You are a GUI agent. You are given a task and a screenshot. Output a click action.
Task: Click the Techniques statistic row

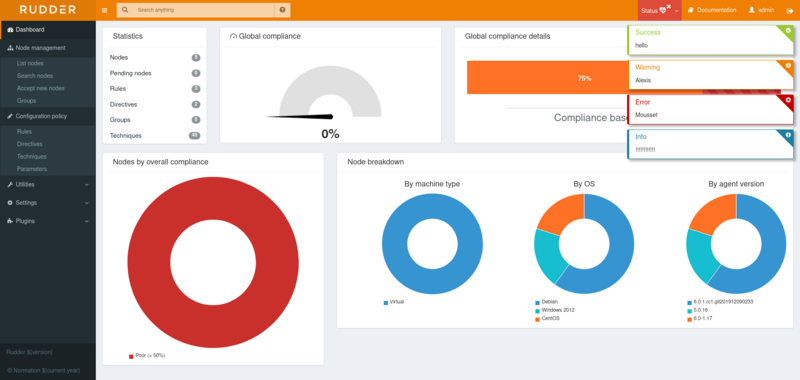[155, 136]
